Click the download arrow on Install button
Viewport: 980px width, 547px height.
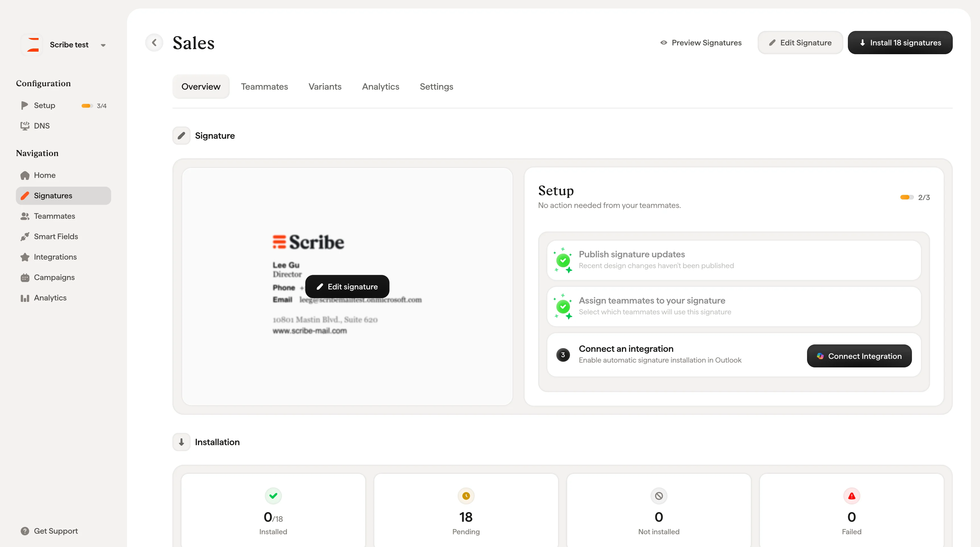[x=862, y=43]
